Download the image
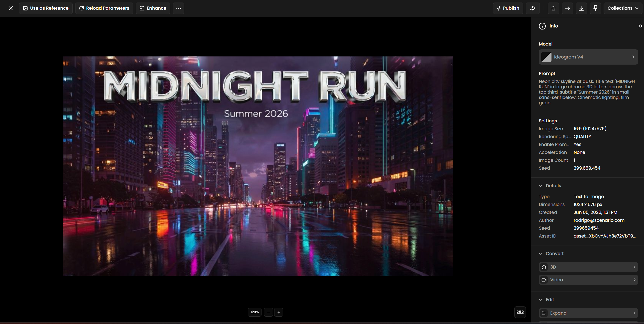 point(581,8)
